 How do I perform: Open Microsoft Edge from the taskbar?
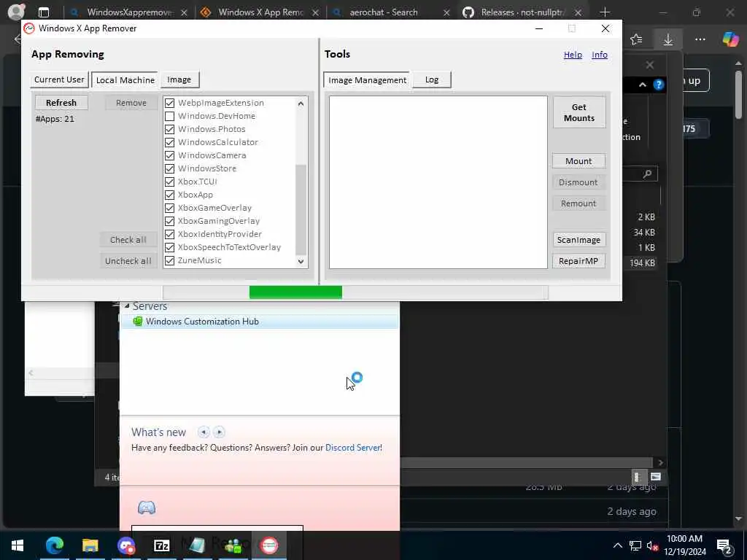pos(54,545)
